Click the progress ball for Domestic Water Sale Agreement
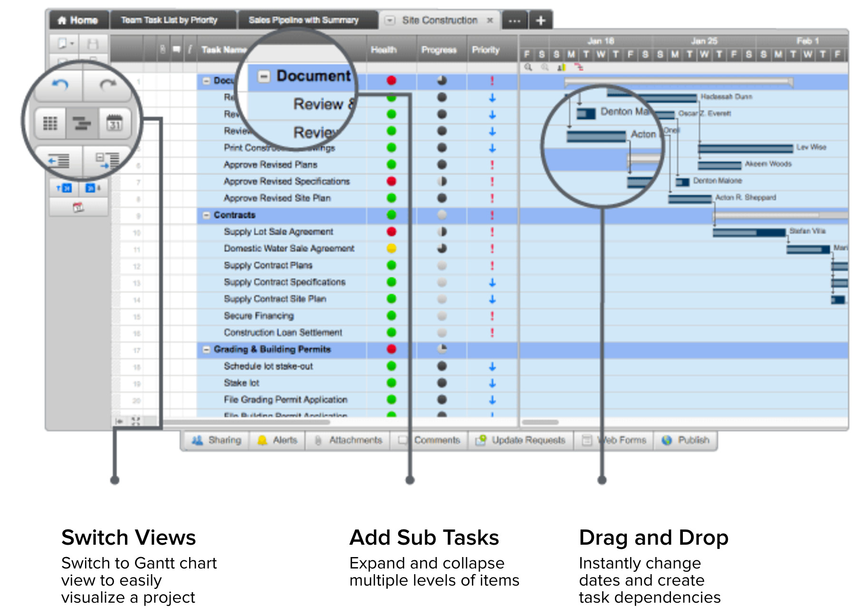Screen dimensions: 862x616 (x=442, y=249)
